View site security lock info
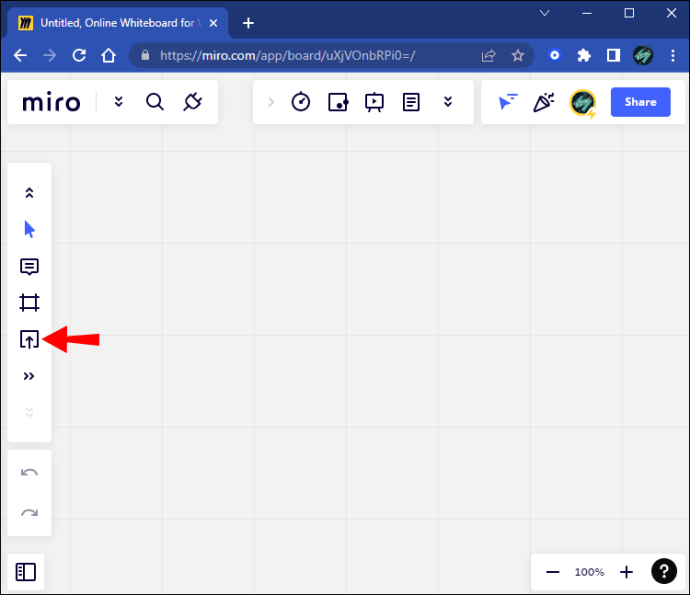Viewport: 690px width, 595px height. pos(145,55)
